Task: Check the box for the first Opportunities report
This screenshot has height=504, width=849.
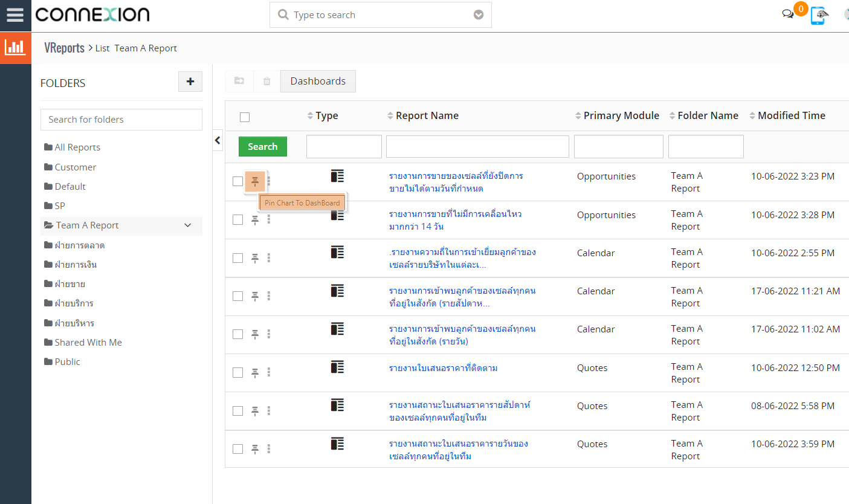Action: [x=238, y=181]
